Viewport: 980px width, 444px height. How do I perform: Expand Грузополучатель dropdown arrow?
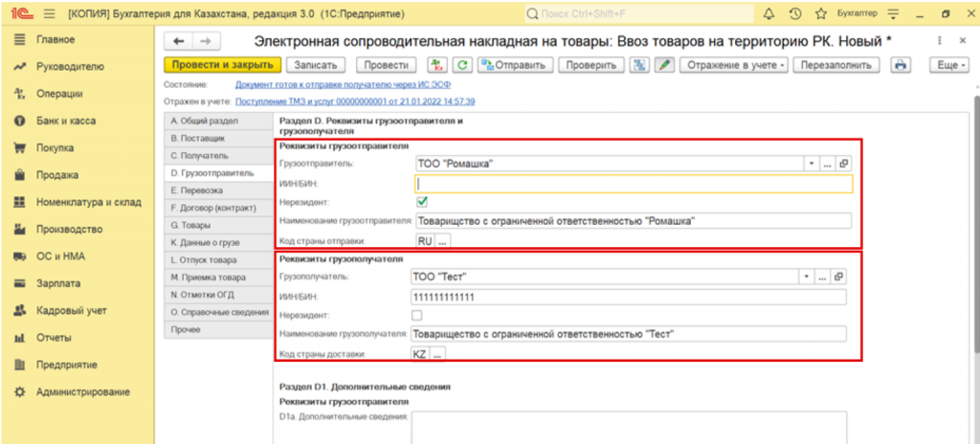[806, 277]
